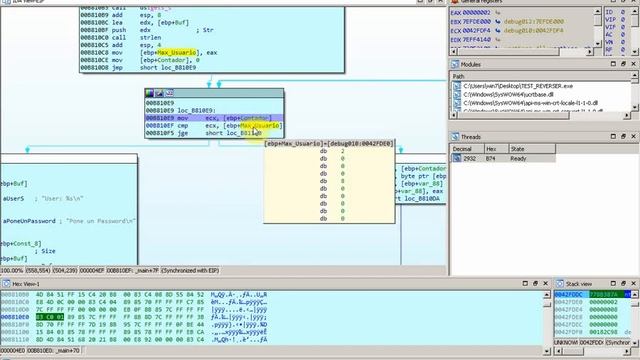This screenshot has width=640, height=360.
Task: Click the thread icon beside thread 2932
Action: click(457, 158)
